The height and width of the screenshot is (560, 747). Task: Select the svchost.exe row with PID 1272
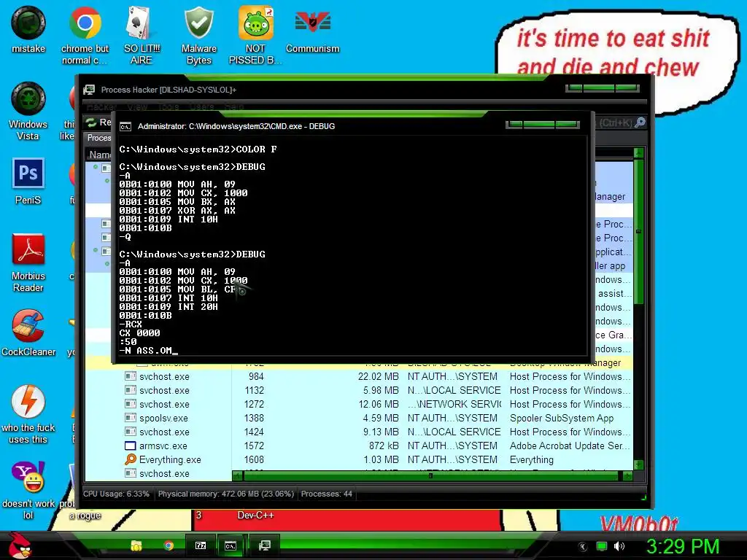(359, 404)
